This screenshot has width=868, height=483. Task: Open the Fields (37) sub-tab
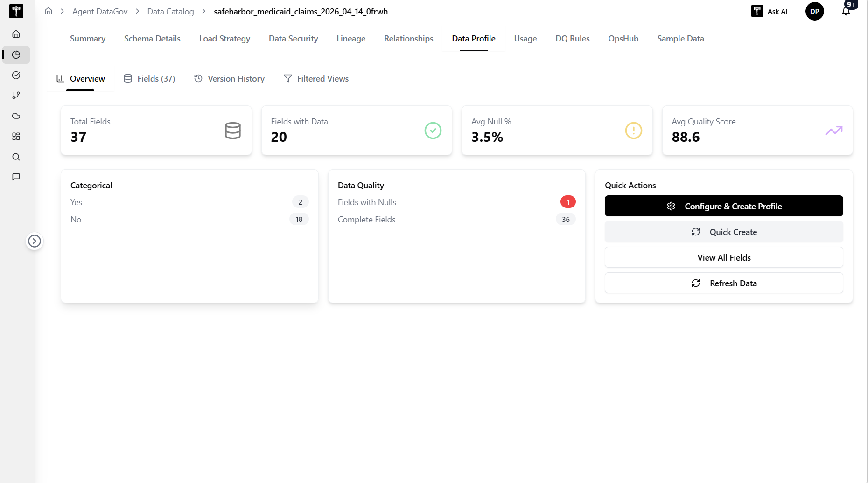click(149, 79)
